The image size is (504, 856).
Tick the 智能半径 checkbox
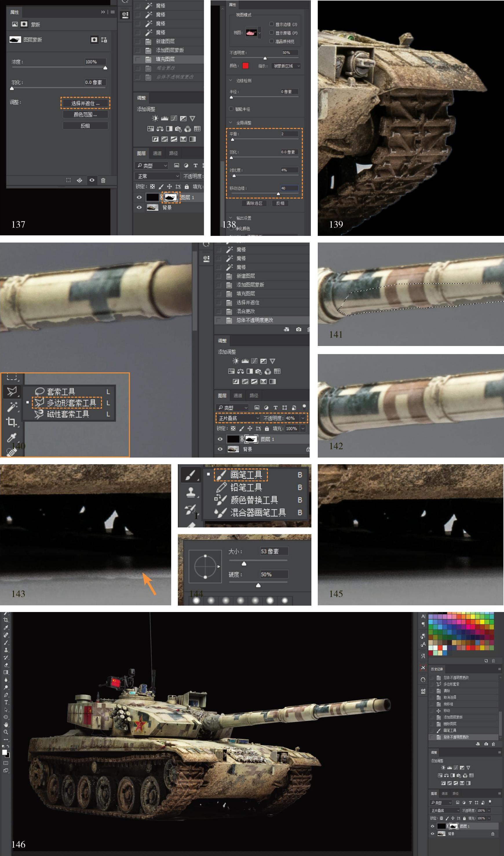[x=231, y=109]
